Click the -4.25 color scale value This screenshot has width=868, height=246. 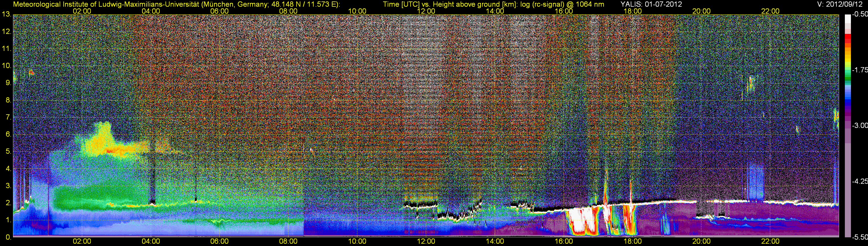tap(860, 181)
